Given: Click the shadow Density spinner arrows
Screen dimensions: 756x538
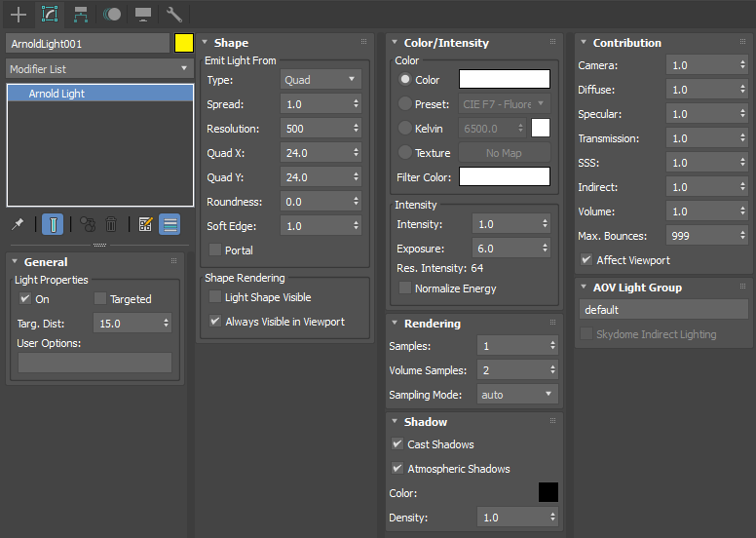Looking at the screenshot, I should [552, 518].
